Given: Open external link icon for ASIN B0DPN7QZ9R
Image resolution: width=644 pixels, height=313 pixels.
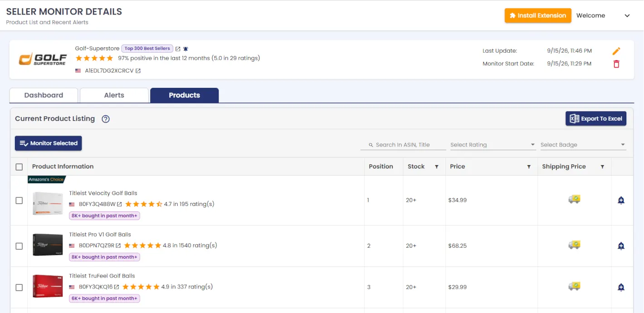Looking at the screenshot, I should pyautogui.click(x=118, y=245).
